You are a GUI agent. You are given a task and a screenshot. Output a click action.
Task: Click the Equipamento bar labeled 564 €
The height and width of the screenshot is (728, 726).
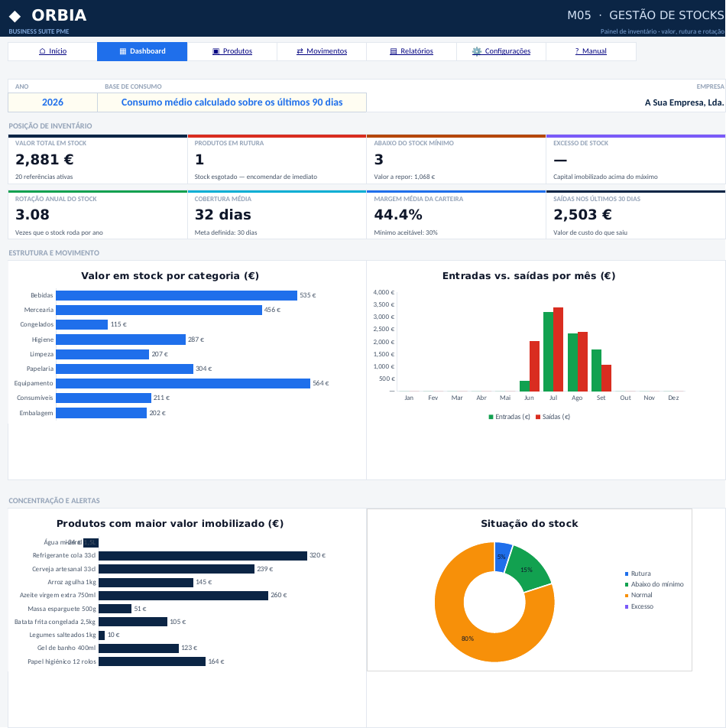pyautogui.click(x=183, y=384)
